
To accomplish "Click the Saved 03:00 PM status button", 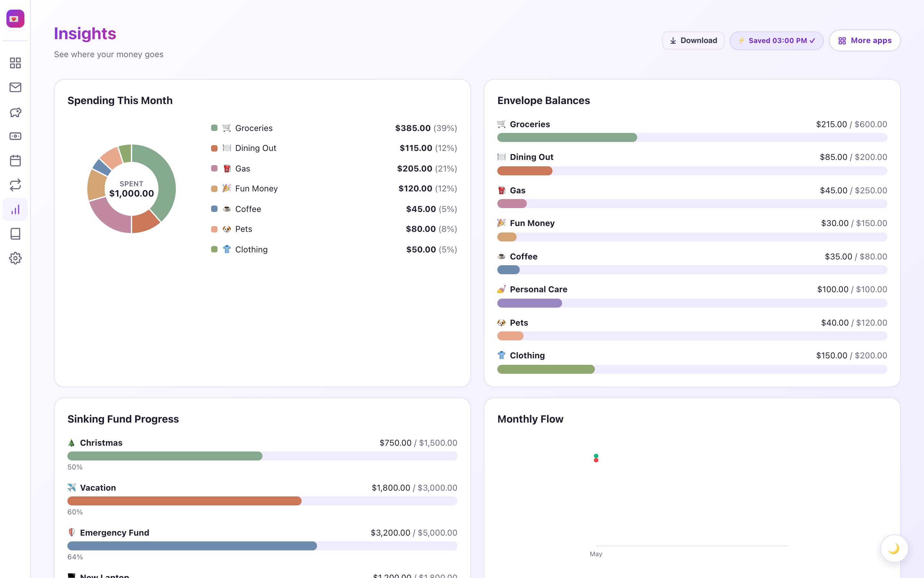I will [x=776, y=40].
